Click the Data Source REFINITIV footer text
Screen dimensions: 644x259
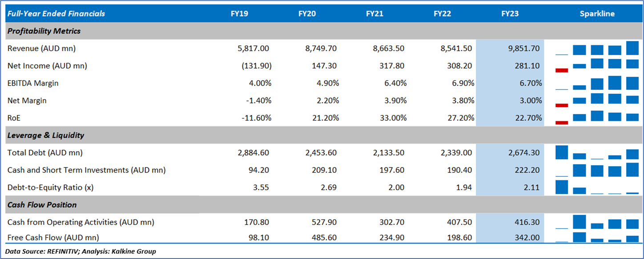[x=80, y=251]
